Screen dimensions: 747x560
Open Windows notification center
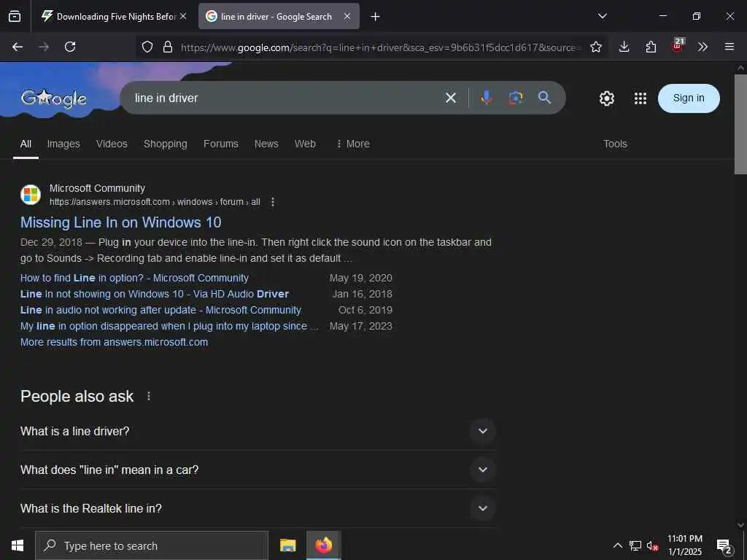coord(724,545)
